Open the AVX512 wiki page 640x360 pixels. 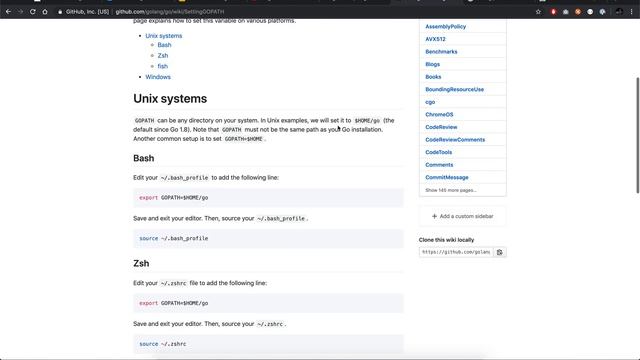click(x=435, y=39)
